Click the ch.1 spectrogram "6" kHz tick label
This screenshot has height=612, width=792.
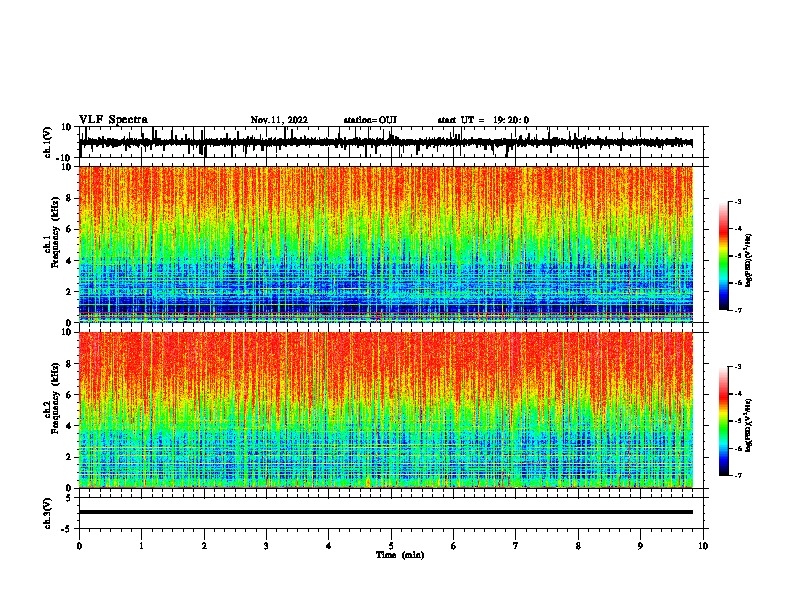[69, 229]
